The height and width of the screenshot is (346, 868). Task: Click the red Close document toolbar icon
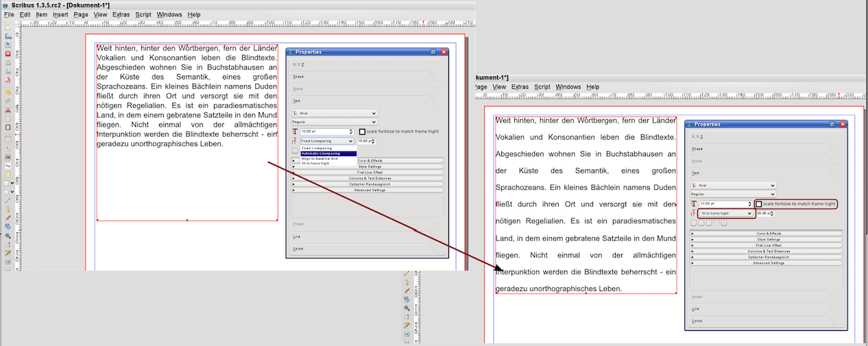(8, 53)
